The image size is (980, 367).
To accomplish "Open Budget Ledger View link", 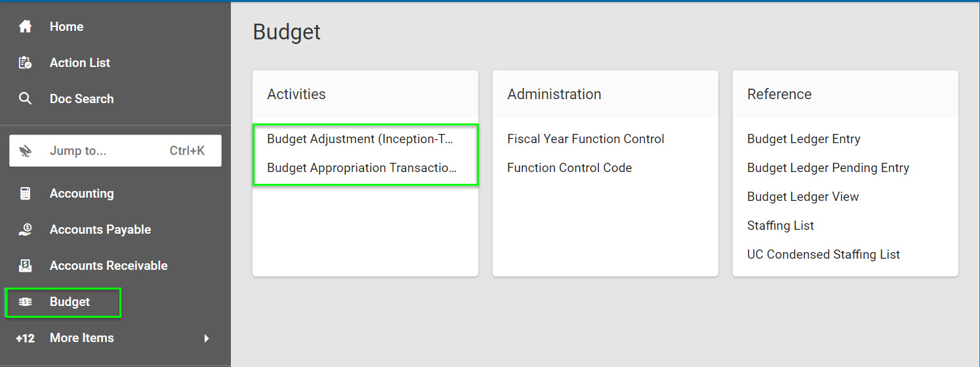I will (x=803, y=197).
